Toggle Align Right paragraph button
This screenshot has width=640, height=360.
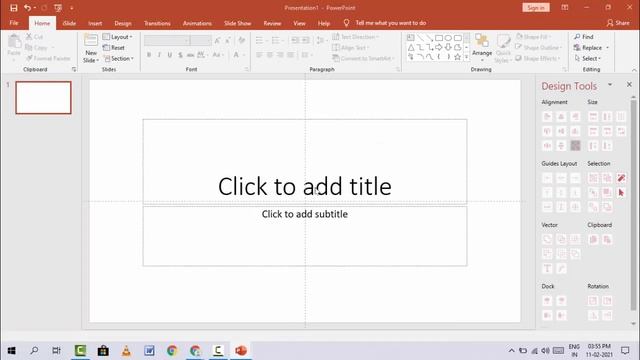click(x=280, y=55)
